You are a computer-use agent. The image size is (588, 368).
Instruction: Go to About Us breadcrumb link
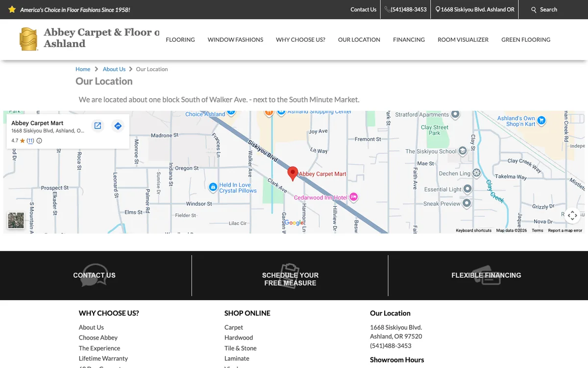coord(114,69)
